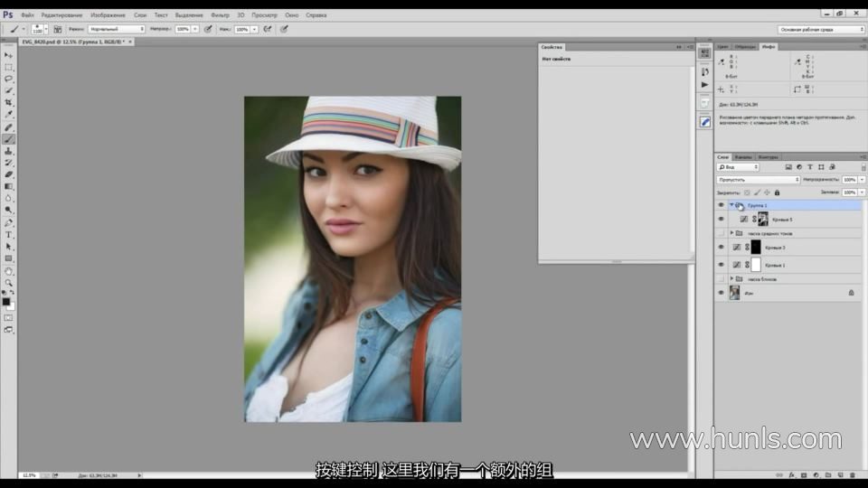Select the Crop tool

tap(9, 103)
